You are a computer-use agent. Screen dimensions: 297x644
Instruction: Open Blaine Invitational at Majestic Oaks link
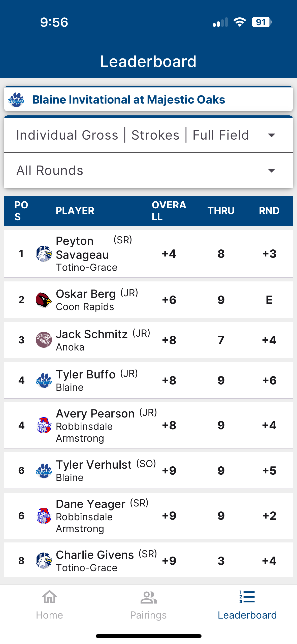tap(129, 100)
